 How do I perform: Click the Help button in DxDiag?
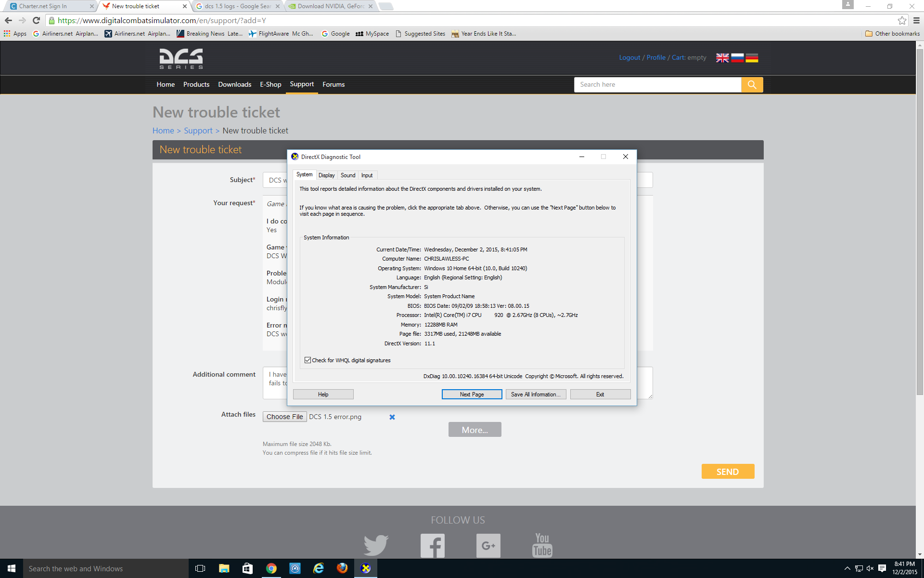coord(323,394)
